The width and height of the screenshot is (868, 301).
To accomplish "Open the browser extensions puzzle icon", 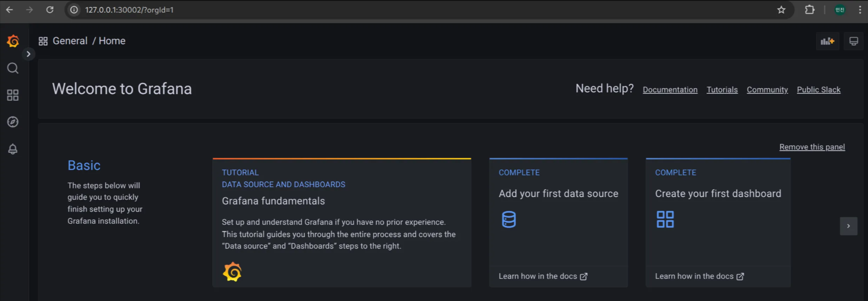I will 809,10.
